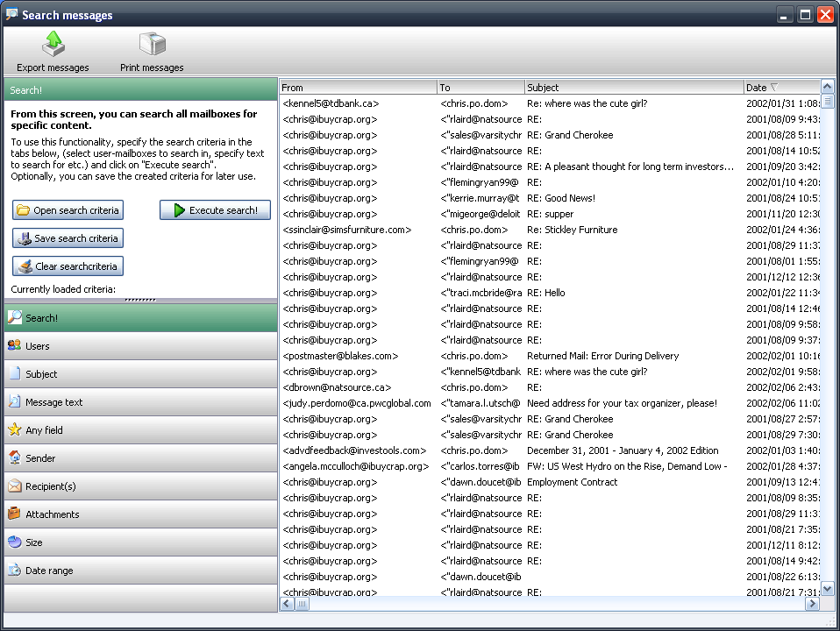Select 'RE: A pleasant thought for long term investors' row

point(550,167)
